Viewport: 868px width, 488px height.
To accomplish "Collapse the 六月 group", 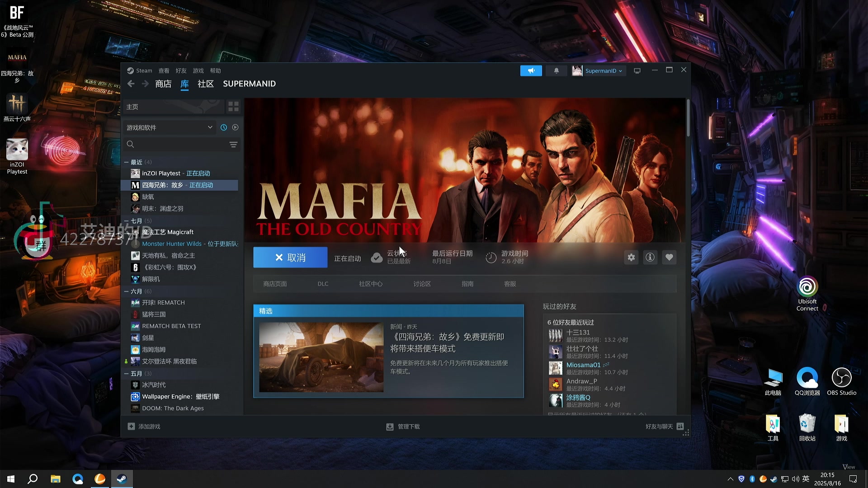I will (x=127, y=291).
